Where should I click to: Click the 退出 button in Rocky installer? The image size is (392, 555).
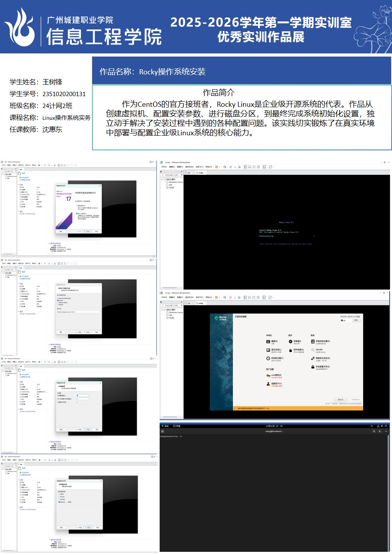tap(340, 400)
